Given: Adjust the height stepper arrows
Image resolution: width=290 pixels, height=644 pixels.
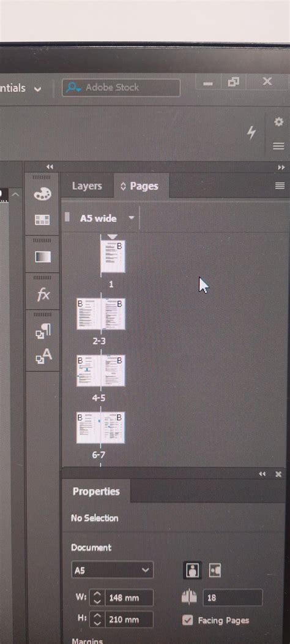Looking at the screenshot, I should point(97,619).
